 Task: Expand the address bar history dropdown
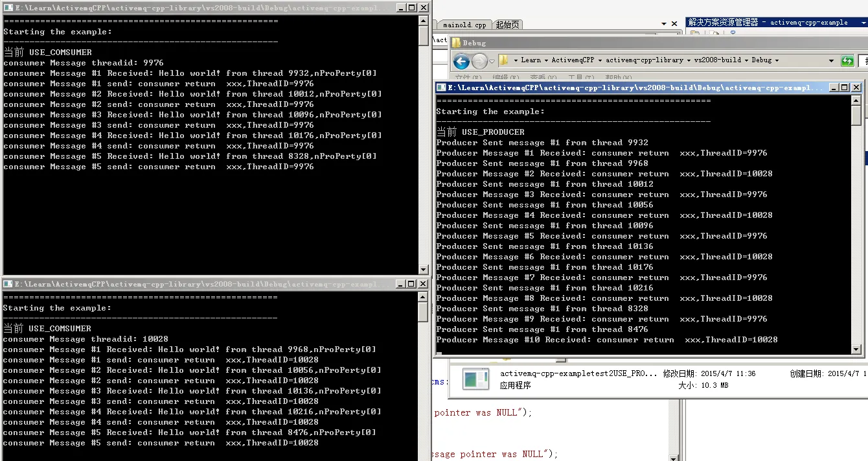[x=832, y=61]
